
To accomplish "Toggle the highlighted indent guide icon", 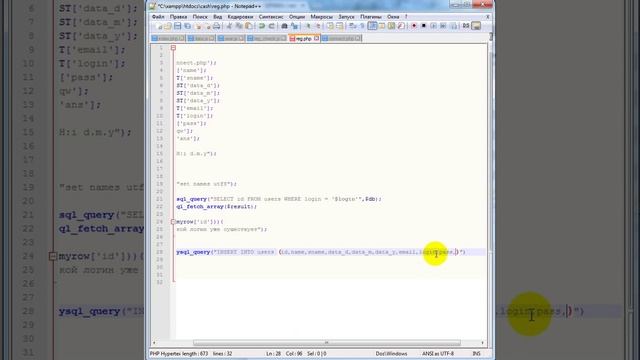I will (372, 26).
